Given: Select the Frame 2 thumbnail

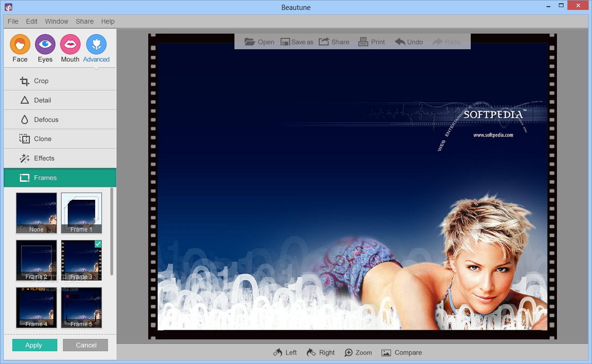Looking at the screenshot, I should [x=36, y=260].
